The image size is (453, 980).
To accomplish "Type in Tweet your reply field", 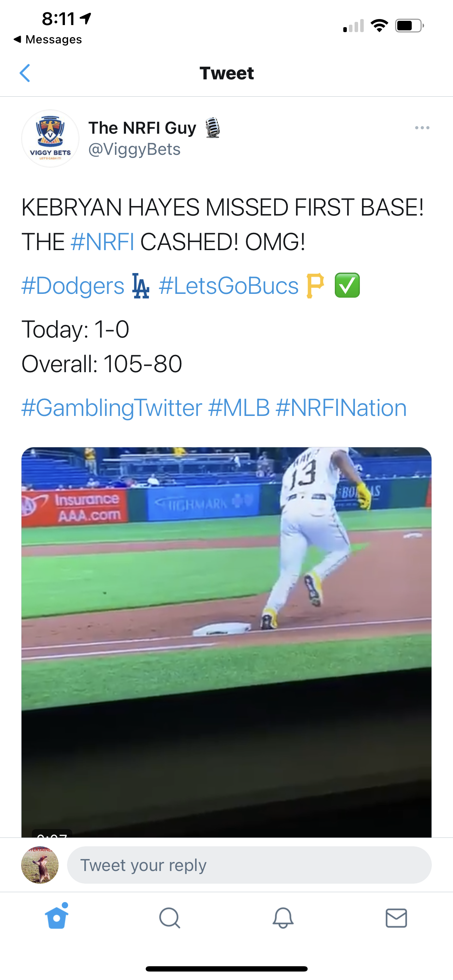I will click(x=249, y=865).
